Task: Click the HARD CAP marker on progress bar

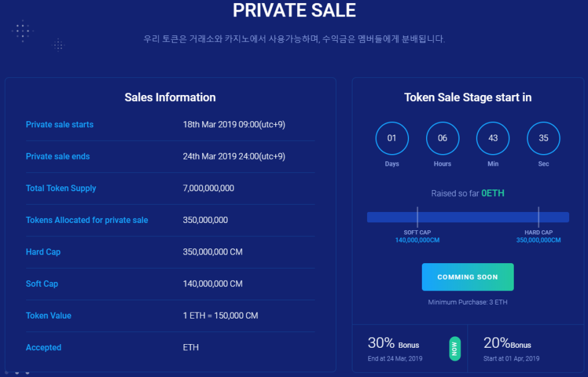Action: 539,217
